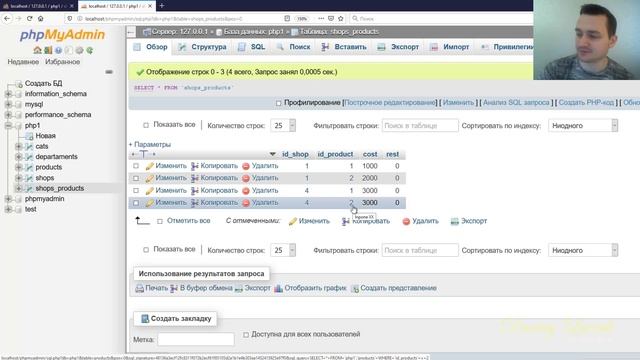Image resolution: width=640 pixels, height=360 pixels.
Task: Click the shops_products table icon in the tree
Action: (29, 189)
